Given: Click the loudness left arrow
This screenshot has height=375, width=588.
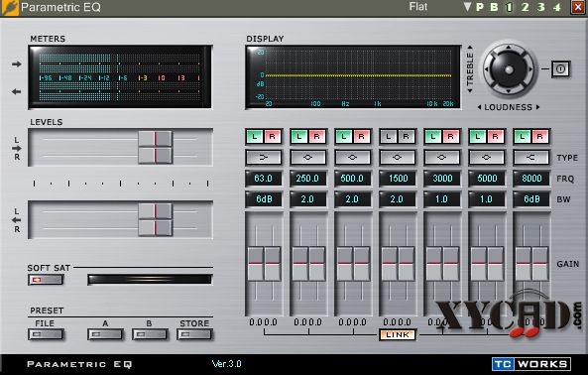Looking at the screenshot, I should pyautogui.click(x=479, y=107).
